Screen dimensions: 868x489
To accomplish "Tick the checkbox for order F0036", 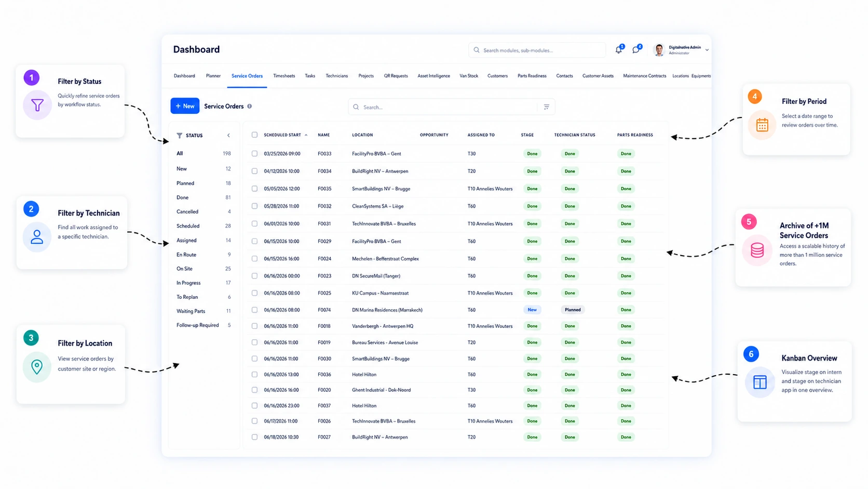I will click(254, 374).
